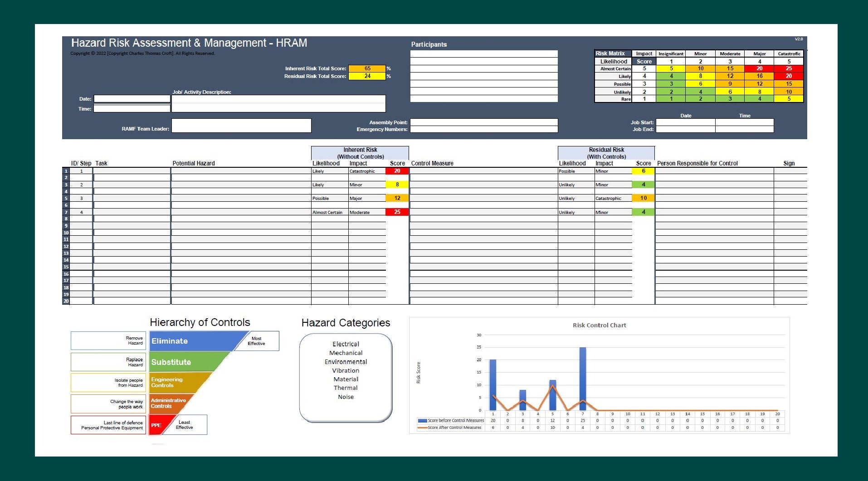Click the red 25 cell in the Risk Matrix
868x481 pixels.
tap(789, 68)
